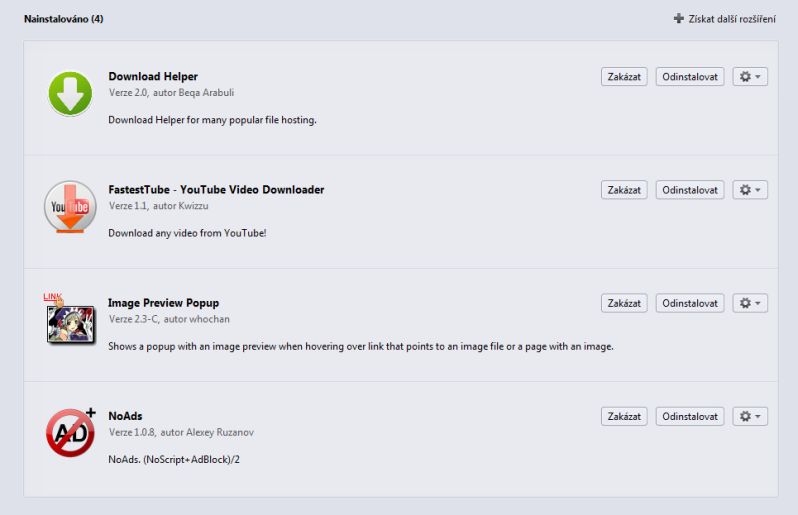Click 'Verze 1.1, autor Kwizzu' text

[158, 206]
